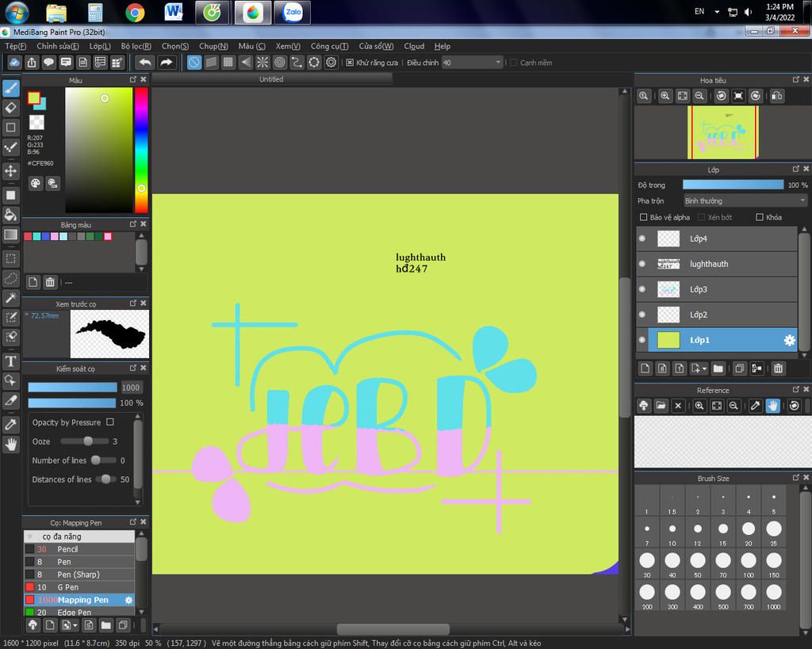
Task: Toggle Opacity by Pressure checkbox
Action: point(109,422)
